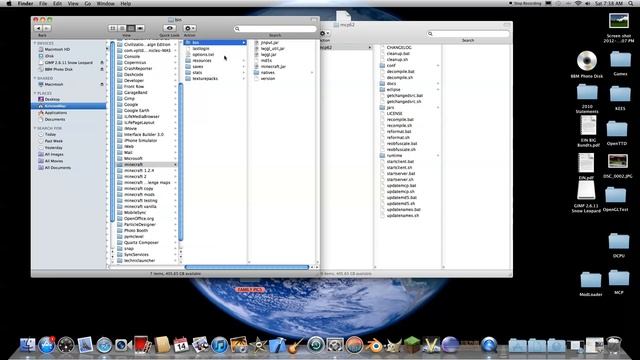Switch Finder to icon view
Image resolution: width=640 pixels, height=360 pixels.
pyautogui.click(x=113, y=28)
